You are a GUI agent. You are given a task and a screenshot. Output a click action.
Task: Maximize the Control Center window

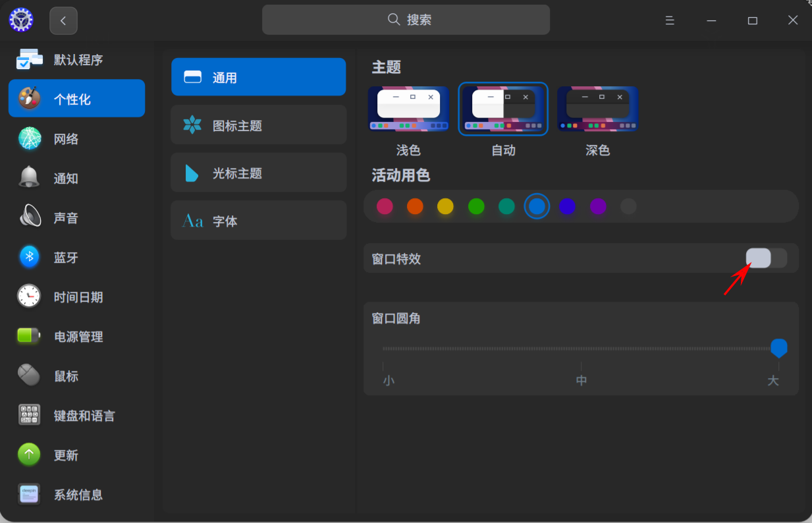click(x=753, y=20)
